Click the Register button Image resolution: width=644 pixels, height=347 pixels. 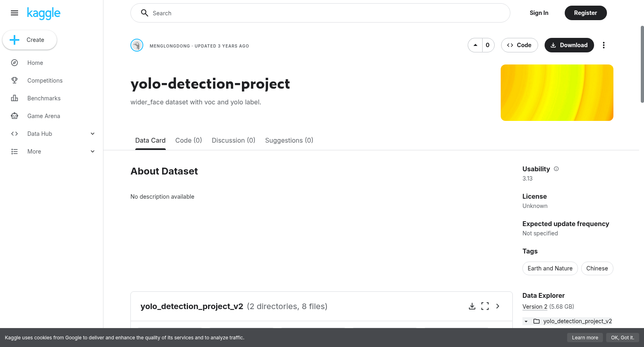point(586,13)
